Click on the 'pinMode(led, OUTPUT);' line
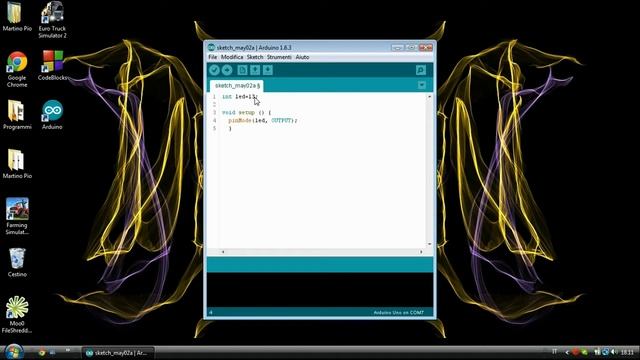Screen dimensions: 640x360 [x=263, y=120]
